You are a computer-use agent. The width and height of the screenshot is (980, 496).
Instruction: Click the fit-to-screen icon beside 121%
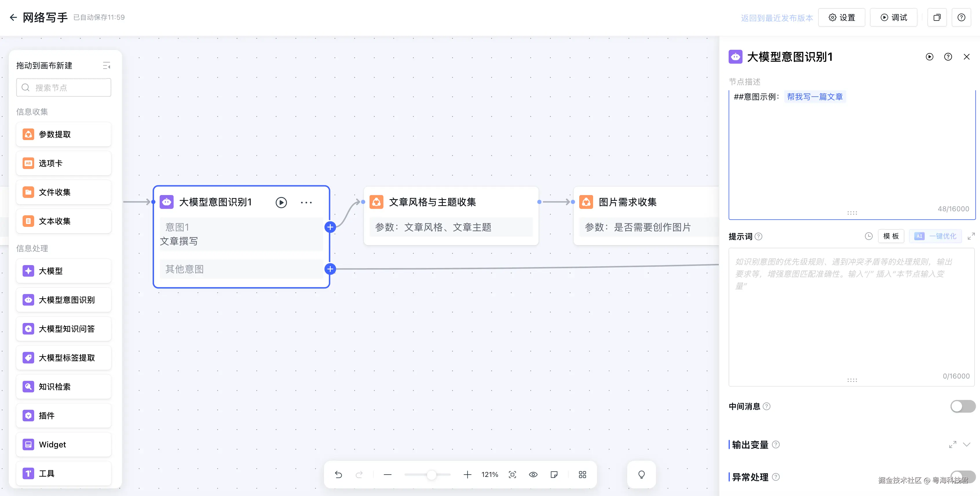512,474
